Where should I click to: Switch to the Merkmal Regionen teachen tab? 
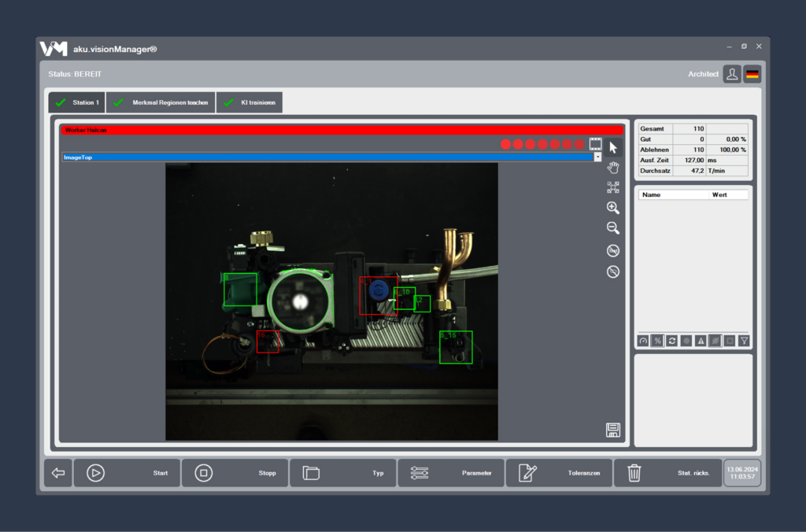coord(161,102)
